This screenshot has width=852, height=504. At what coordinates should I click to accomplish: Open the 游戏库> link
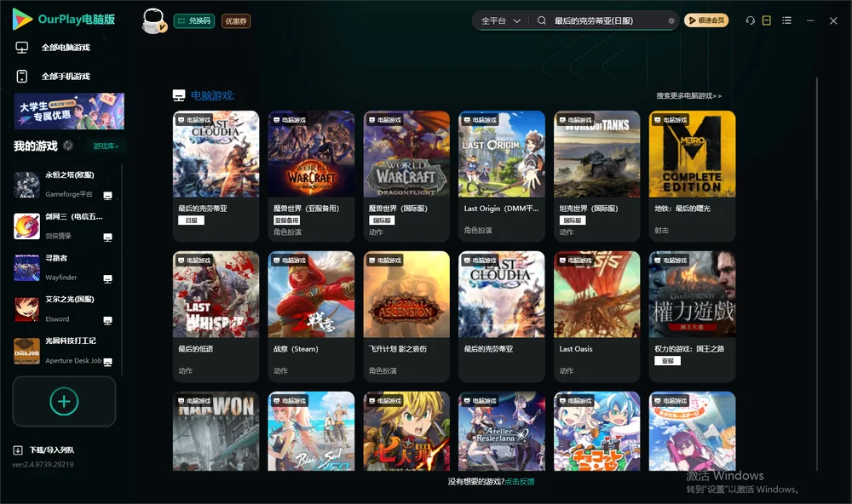click(106, 146)
